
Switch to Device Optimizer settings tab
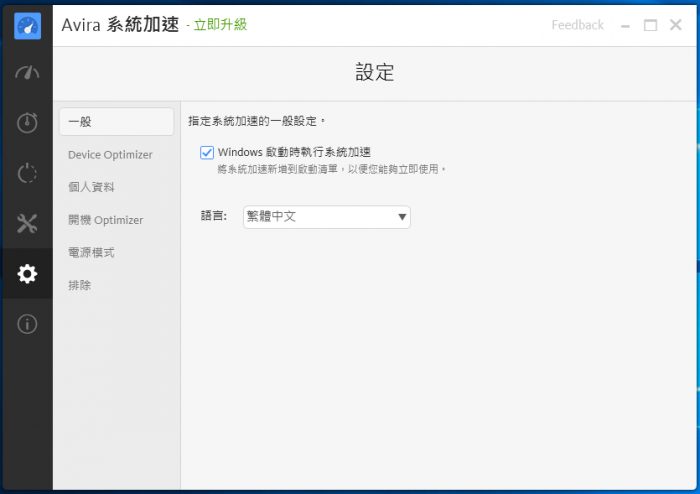click(x=110, y=155)
